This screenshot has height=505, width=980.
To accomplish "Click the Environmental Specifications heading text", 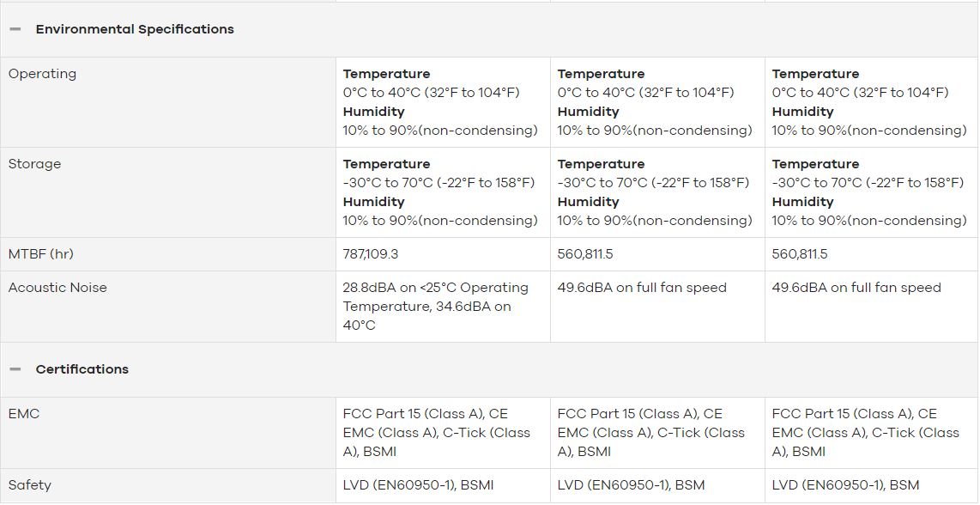I will [x=135, y=29].
